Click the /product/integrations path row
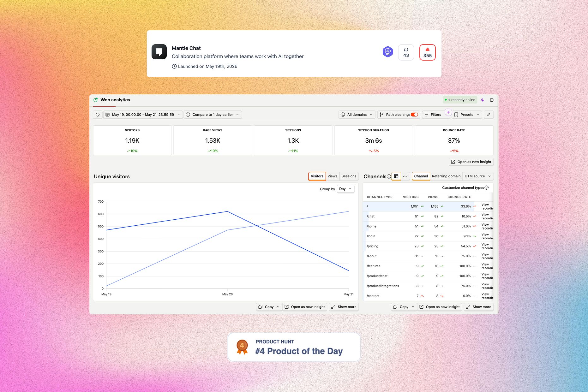The height and width of the screenshot is (392, 588). (x=428, y=286)
